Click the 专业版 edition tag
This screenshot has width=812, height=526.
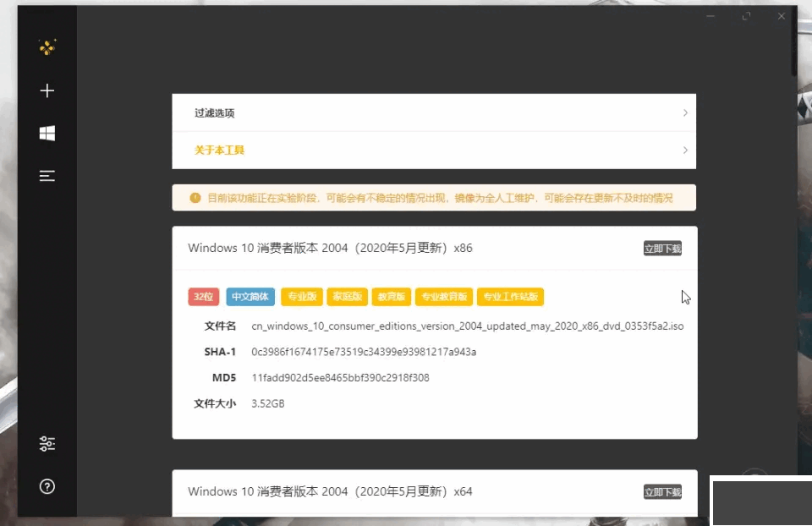[x=301, y=297]
